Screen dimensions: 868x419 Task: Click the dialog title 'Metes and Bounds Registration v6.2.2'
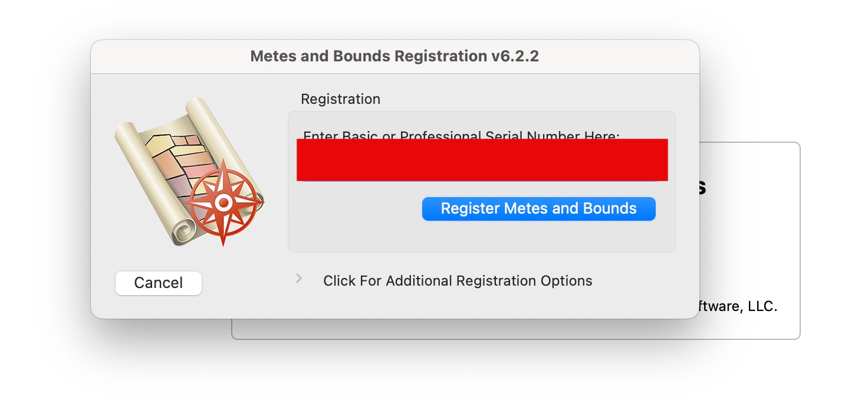click(x=394, y=57)
